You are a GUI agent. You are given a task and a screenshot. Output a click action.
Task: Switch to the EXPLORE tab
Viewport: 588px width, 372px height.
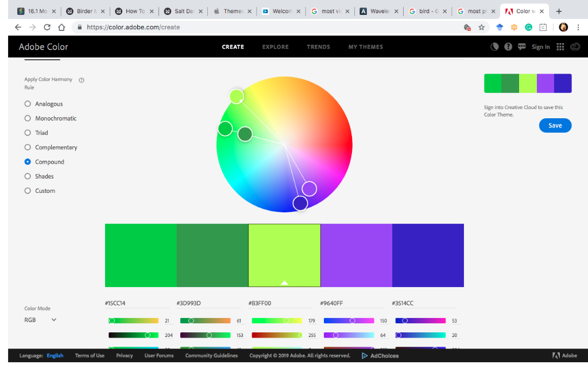275,47
